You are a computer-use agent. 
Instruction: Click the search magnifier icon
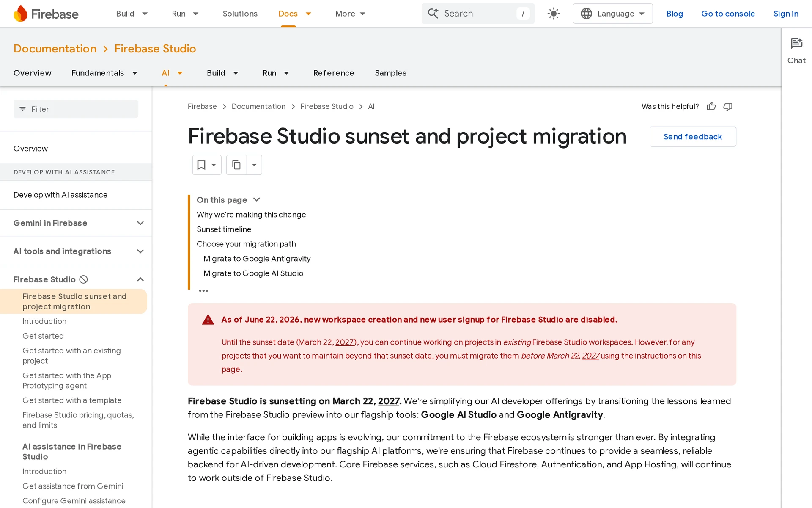click(x=433, y=14)
